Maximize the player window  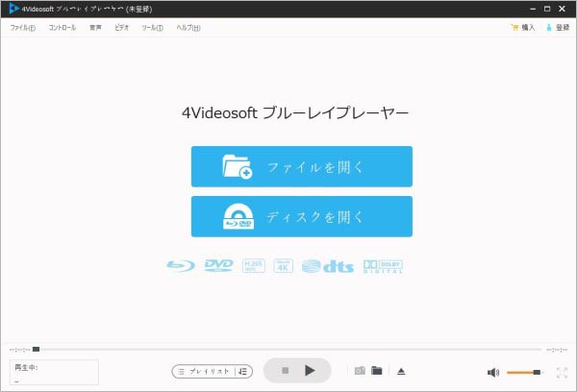(x=547, y=9)
